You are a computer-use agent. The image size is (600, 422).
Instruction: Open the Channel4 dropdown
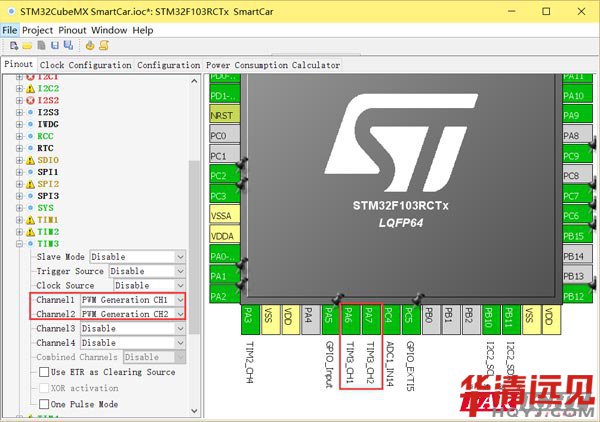(x=133, y=343)
